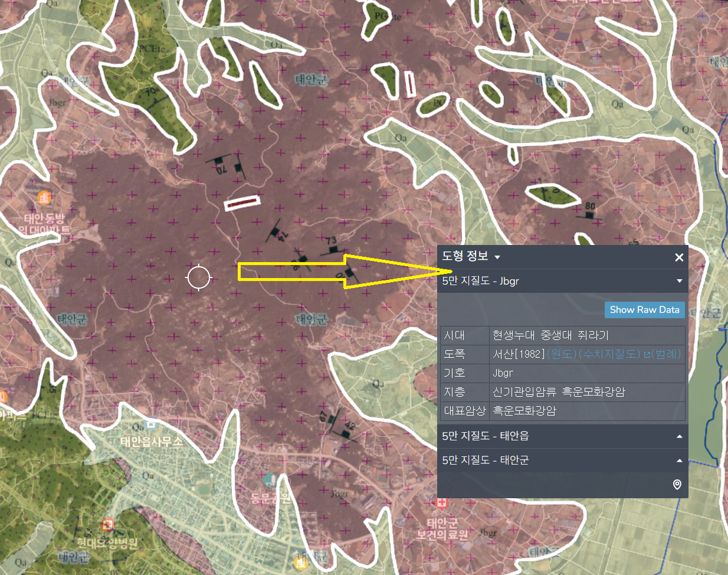Click the strike-dip symbol labeled 73

[x=333, y=249]
